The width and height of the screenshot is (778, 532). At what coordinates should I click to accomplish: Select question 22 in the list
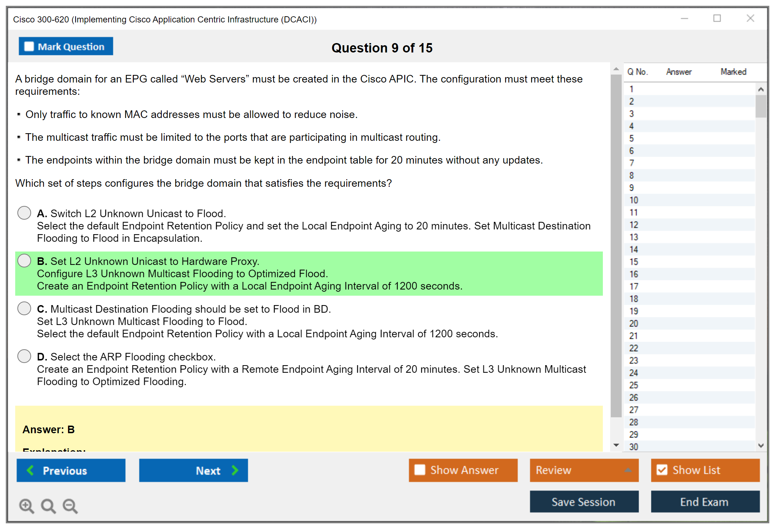point(634,348)
